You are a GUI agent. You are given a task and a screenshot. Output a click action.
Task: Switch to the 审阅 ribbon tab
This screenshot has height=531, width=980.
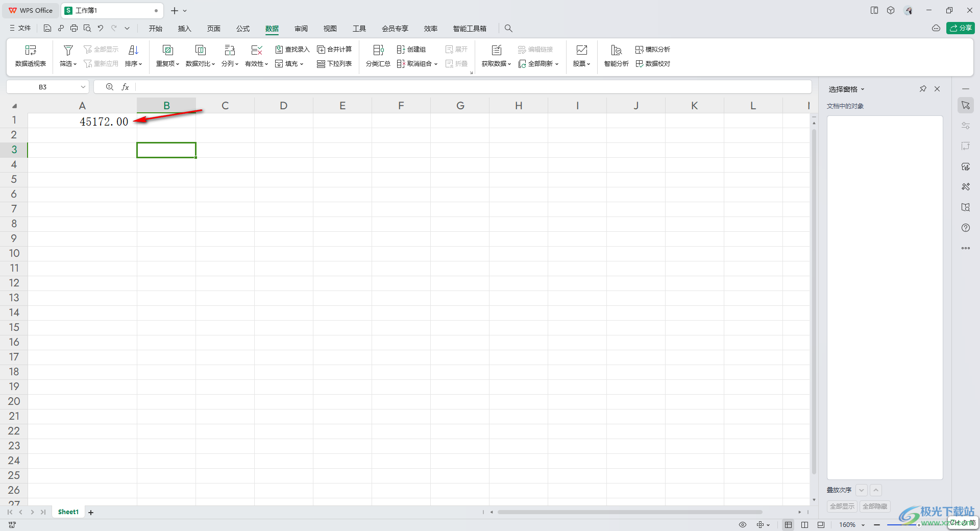click(301, 29)
